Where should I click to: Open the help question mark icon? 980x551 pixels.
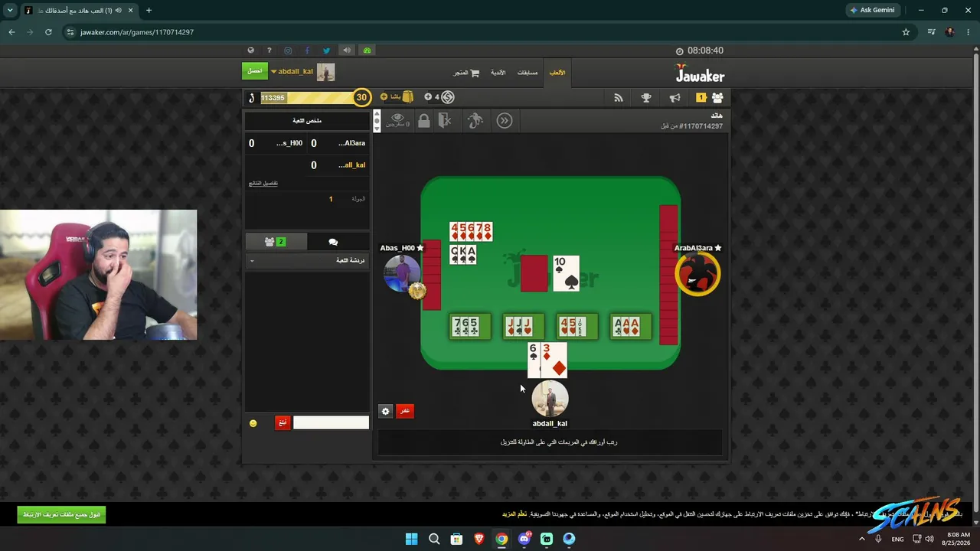pyautogui.click(x=269, y=51)
